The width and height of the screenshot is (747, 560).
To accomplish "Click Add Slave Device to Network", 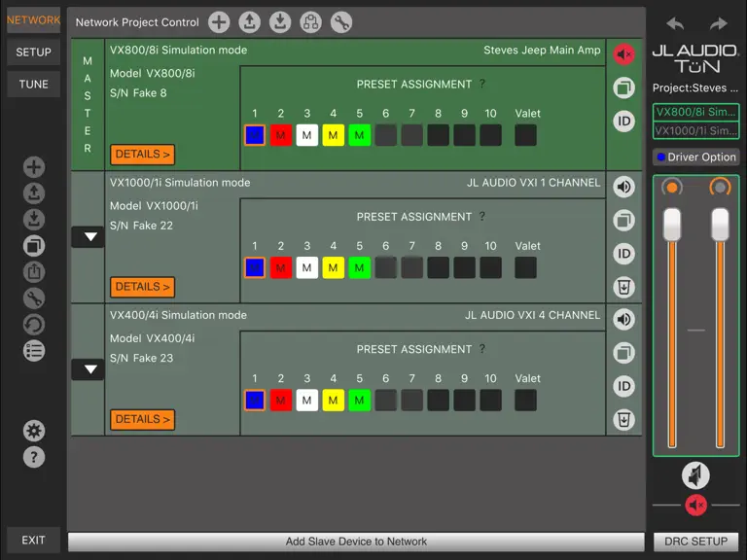I will (356, 542).
